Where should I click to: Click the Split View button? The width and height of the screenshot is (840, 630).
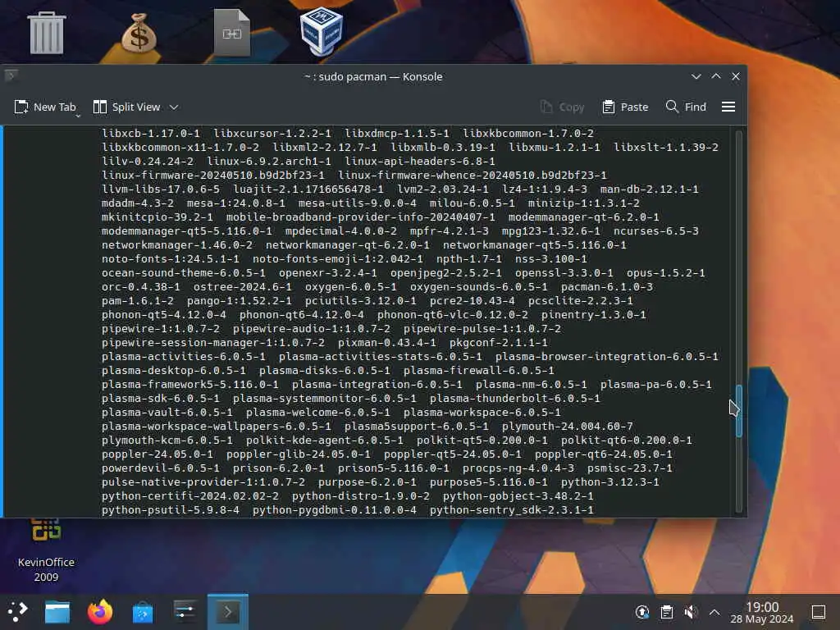127,107
